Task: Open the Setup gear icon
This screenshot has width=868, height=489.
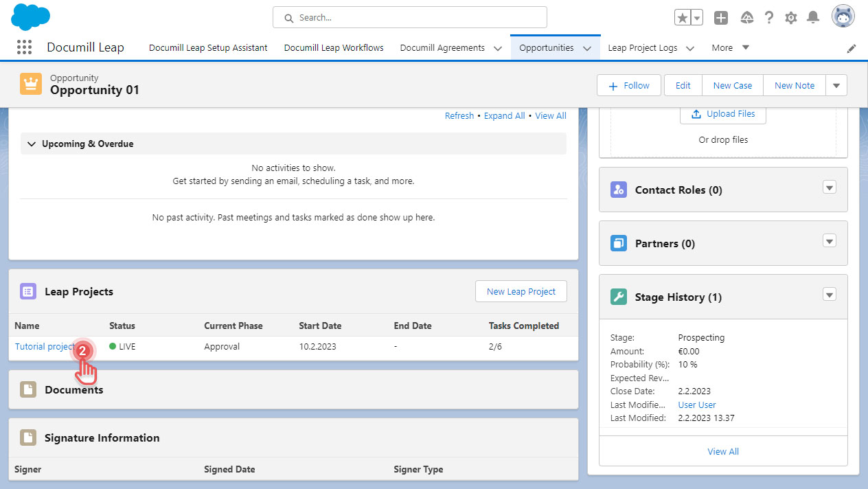Action: [x=790, y=17]
